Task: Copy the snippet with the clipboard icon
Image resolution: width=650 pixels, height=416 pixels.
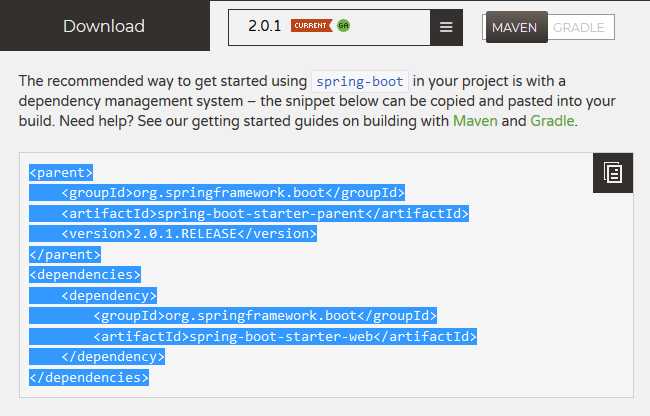Action: coord(613,173)
